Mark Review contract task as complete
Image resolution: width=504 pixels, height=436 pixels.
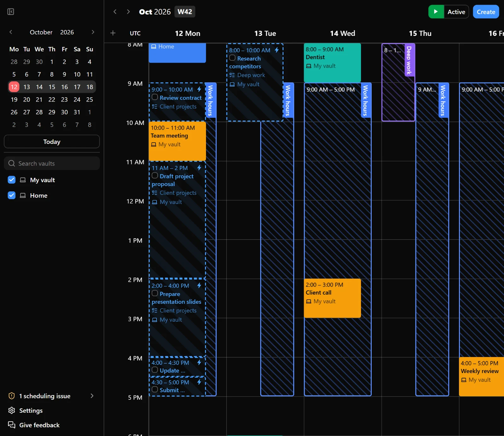pos(155,97)
